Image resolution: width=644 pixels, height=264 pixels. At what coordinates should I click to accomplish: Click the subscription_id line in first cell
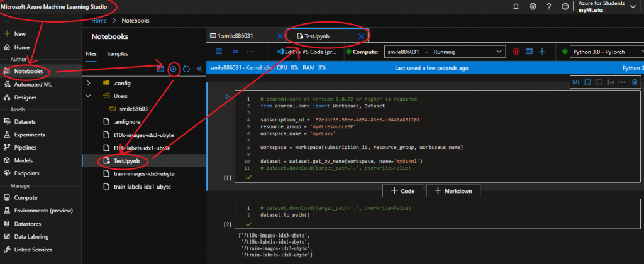click(x=341, y=119)
